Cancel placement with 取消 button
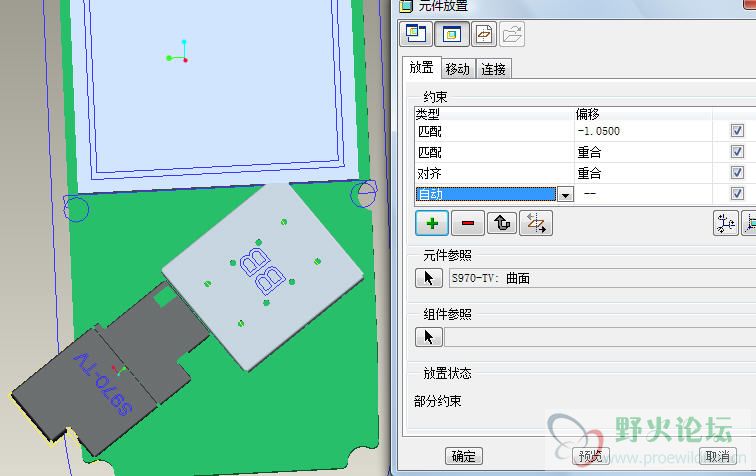This screenshot has height=476, width=756. tap(718, 456)
